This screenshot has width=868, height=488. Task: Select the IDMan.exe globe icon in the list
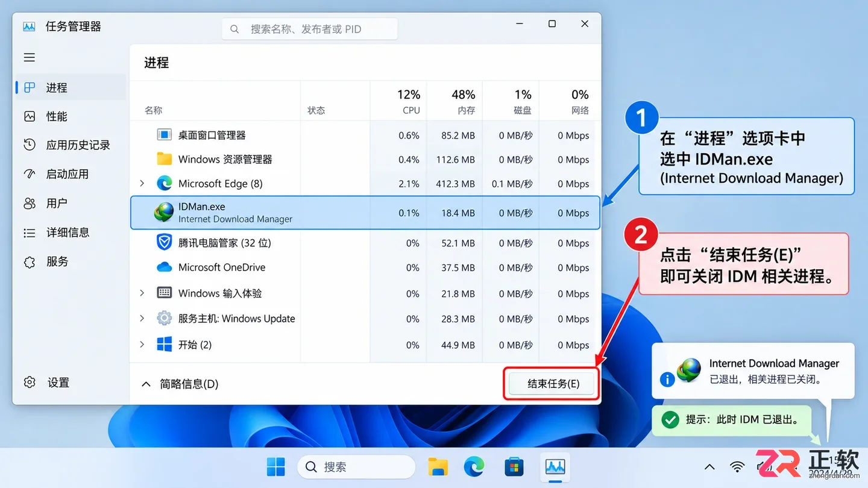(164, 212)
